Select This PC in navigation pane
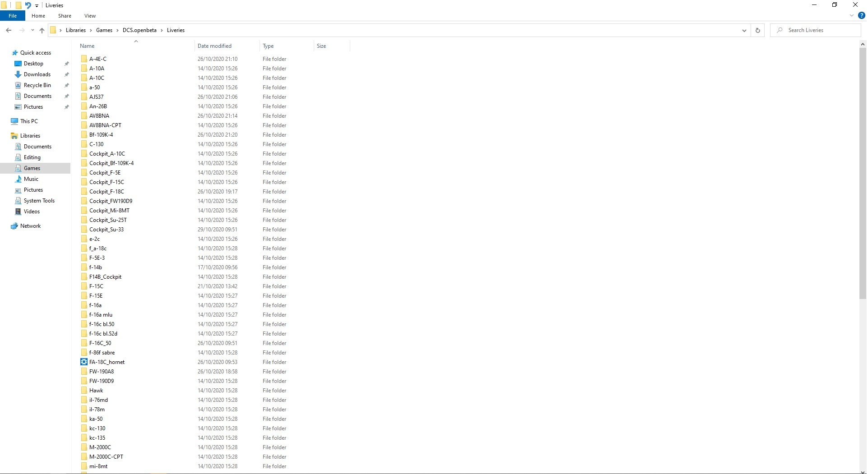This screenshot has height=474, width=868. (x=29, y=121)
